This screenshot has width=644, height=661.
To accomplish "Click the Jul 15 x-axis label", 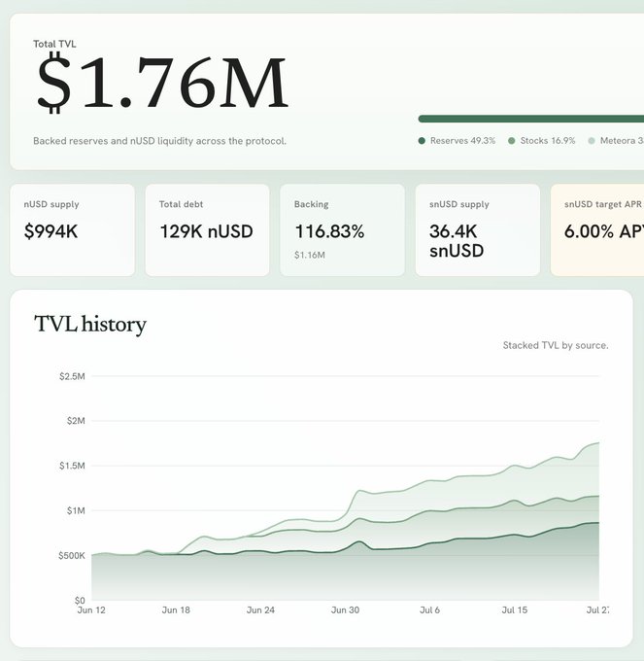I will pos(514,610).
